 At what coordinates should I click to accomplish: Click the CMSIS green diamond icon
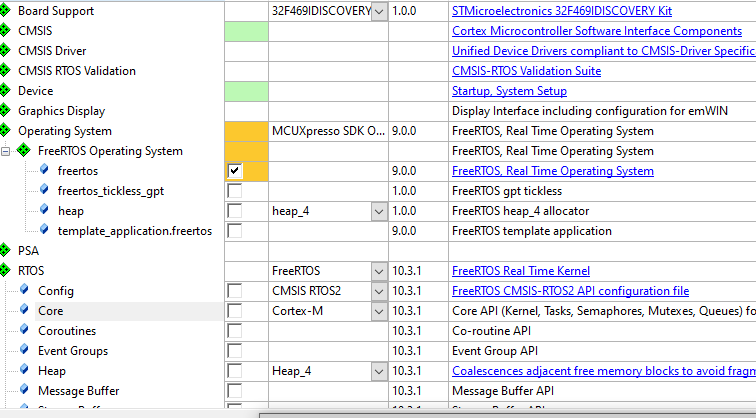tap(4, 31)
